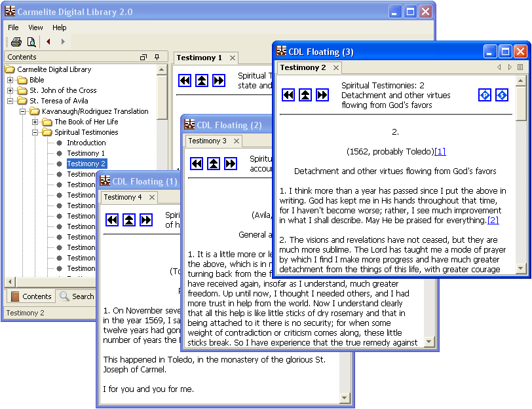This screenshot has height=409, width=532.
Task: Click the blue P diamond icon
Action: click(x=485, y=95)
